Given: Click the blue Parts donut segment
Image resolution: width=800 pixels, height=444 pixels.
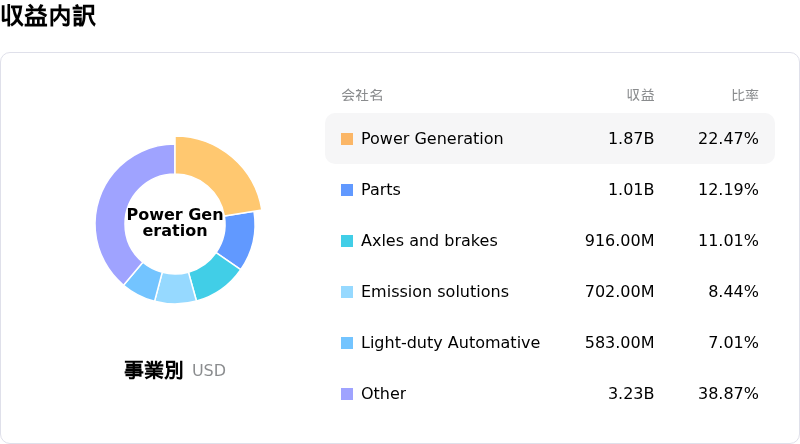Looking at the screenshot, I should pos(238,238).
